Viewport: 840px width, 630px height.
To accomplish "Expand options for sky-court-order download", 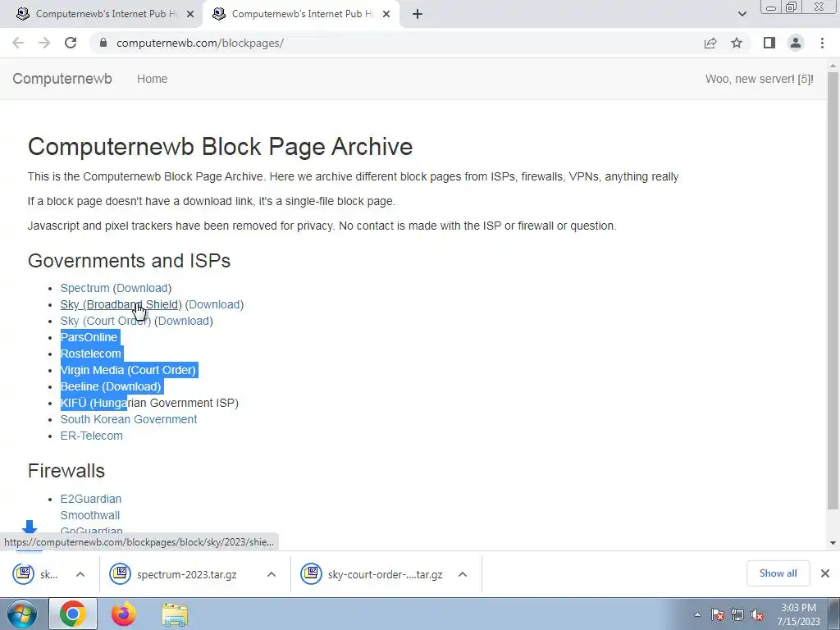I will (463, 574).
